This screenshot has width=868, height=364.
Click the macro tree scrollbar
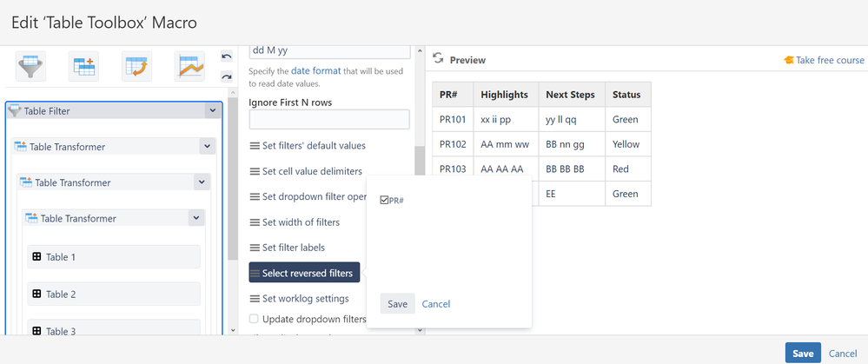(233, 177)
